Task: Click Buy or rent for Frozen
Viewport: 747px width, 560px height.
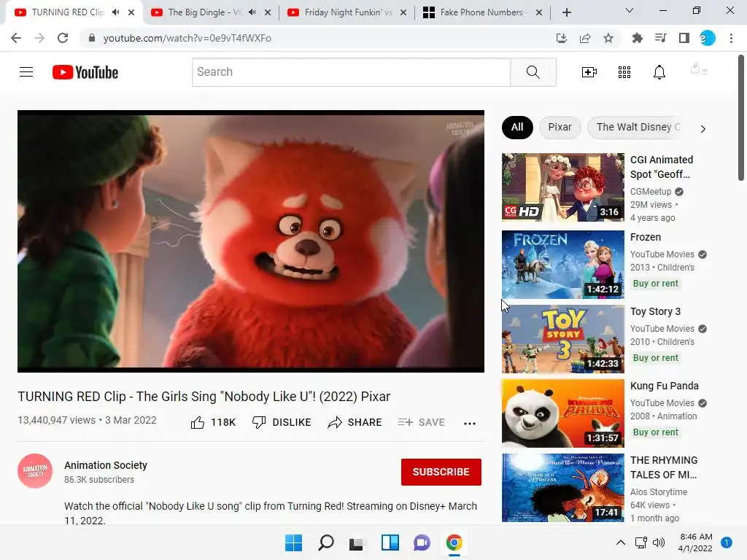Action: coord(656,284)
